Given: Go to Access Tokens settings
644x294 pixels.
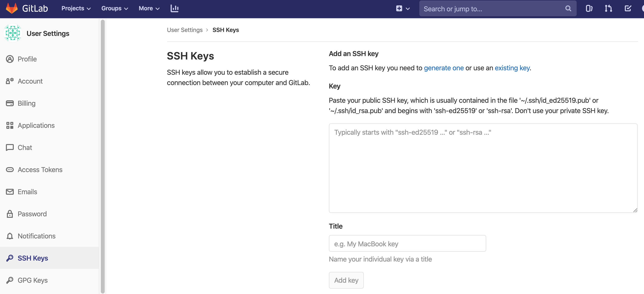Looking at the screenshot, I should pyautogui.click(x=40, y=170).
